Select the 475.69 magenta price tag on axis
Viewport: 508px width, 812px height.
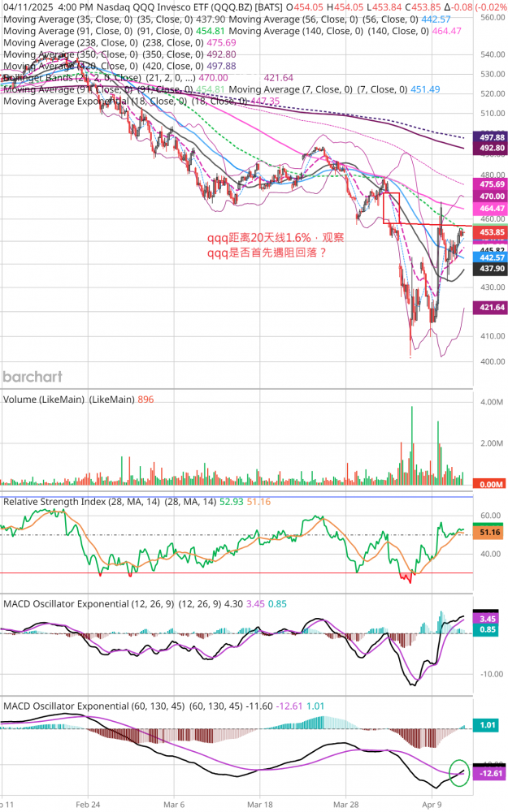[492, 184]
